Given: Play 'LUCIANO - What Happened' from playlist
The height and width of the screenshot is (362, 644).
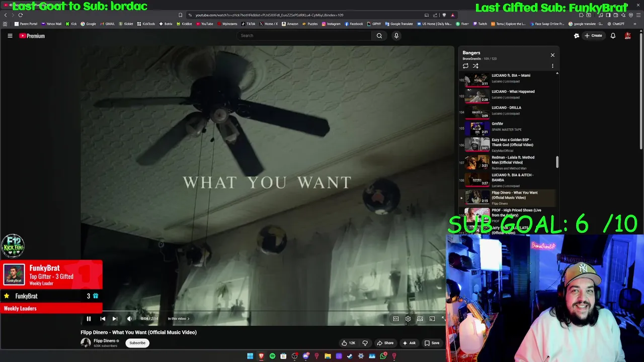Looking at the screenshot, I should point(507,95).
